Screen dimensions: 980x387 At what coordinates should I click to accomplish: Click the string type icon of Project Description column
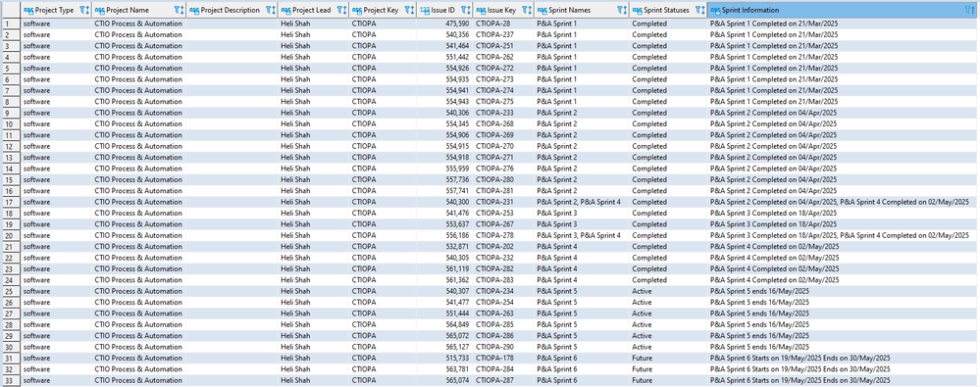pyautogui.click(x=194, y=10)
